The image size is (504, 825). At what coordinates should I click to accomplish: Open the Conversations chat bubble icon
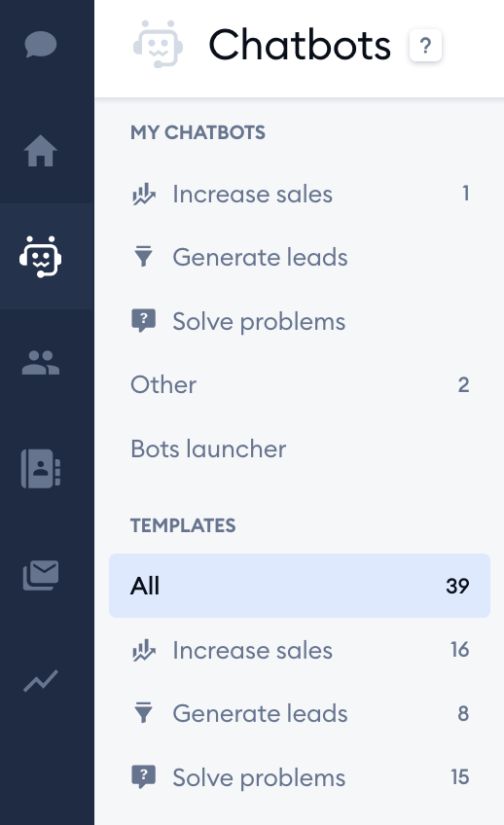tap(41, 44)
